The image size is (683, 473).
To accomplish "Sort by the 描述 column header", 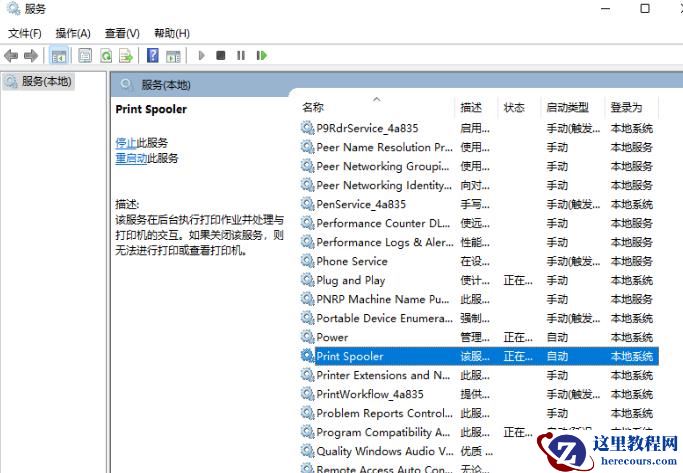I will pyautogui.click(x=471, y=107).
